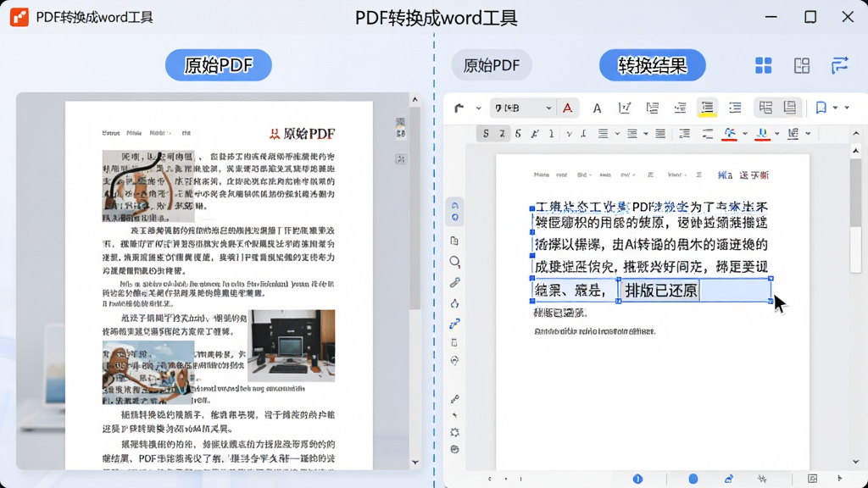The width and height of the screenshot is (868, 488).
Task: Click the droplet-shaped icon in the sidebar
Action: coord(454,303)
